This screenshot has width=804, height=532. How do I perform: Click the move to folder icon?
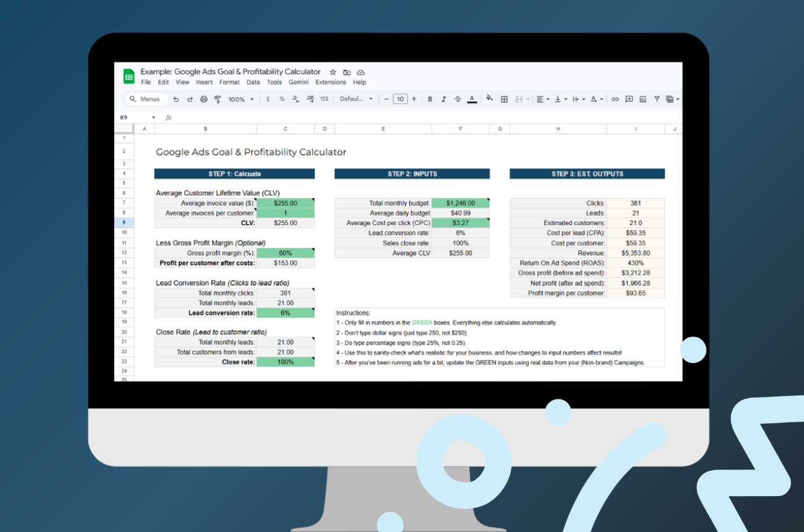(347, 72)
